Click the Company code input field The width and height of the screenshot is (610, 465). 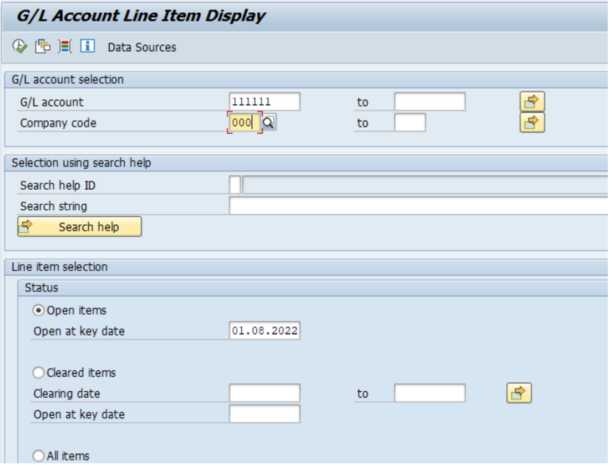[x=243, y=123]
